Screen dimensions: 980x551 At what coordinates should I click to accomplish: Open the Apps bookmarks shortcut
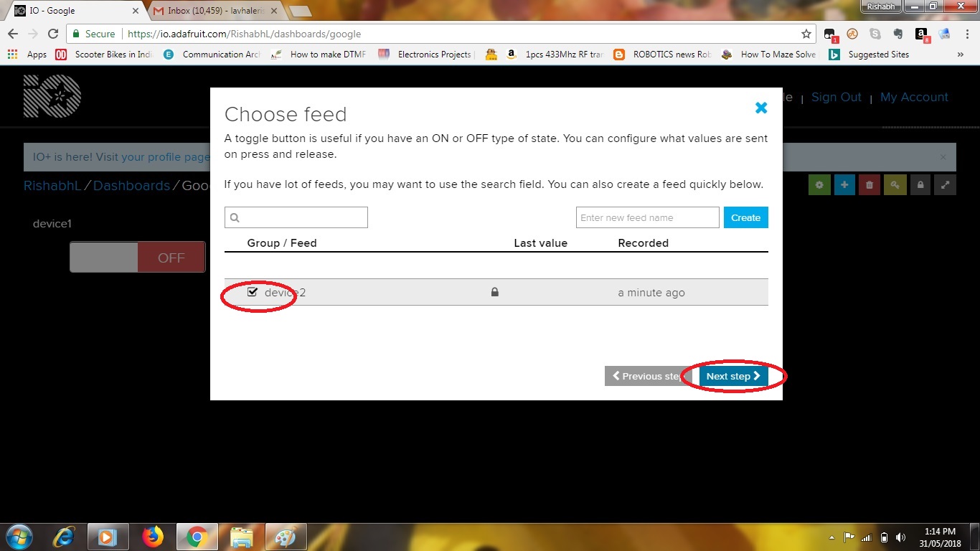tap(27, 55)
